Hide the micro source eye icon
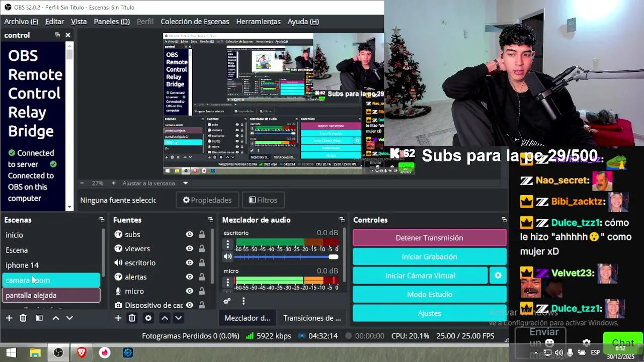Viewport: 644px width, 362px height. click(190, 291)
